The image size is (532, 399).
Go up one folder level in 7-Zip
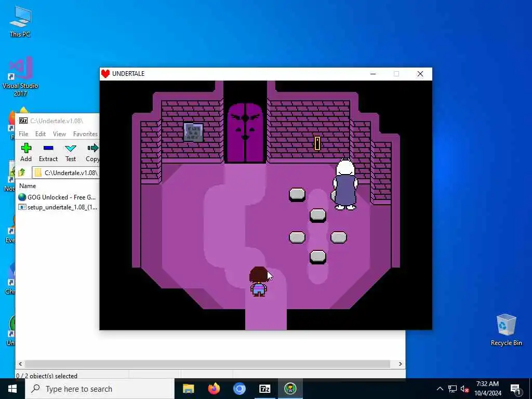[x=22, y=172]
